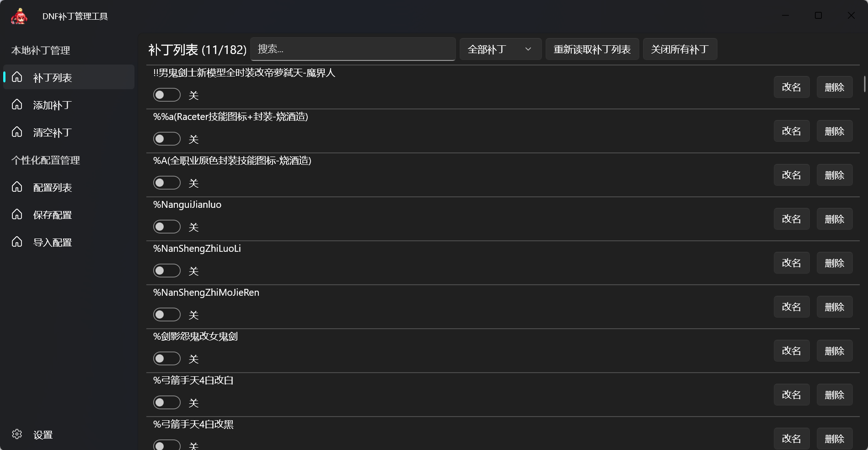Viewport: 868px width, 450px height.
Task: Click the 搜索 search input field
Action: pos(353,49)
